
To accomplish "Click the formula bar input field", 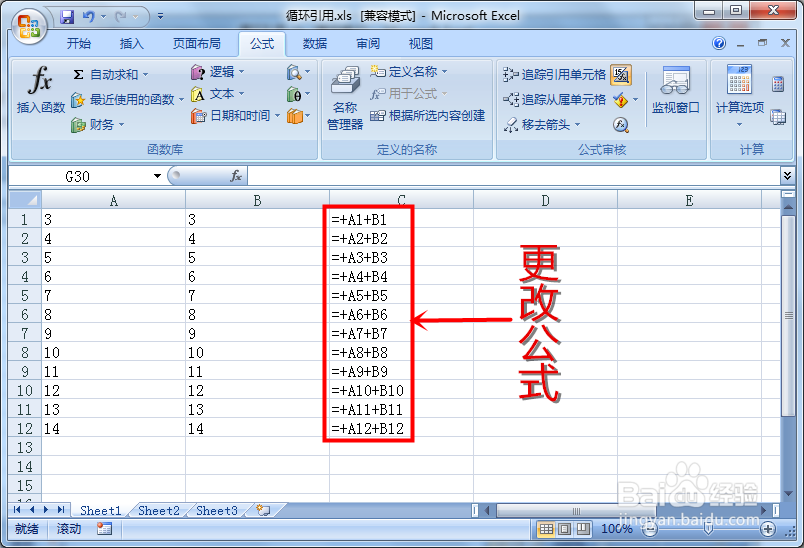I will [x=514, y=176].
